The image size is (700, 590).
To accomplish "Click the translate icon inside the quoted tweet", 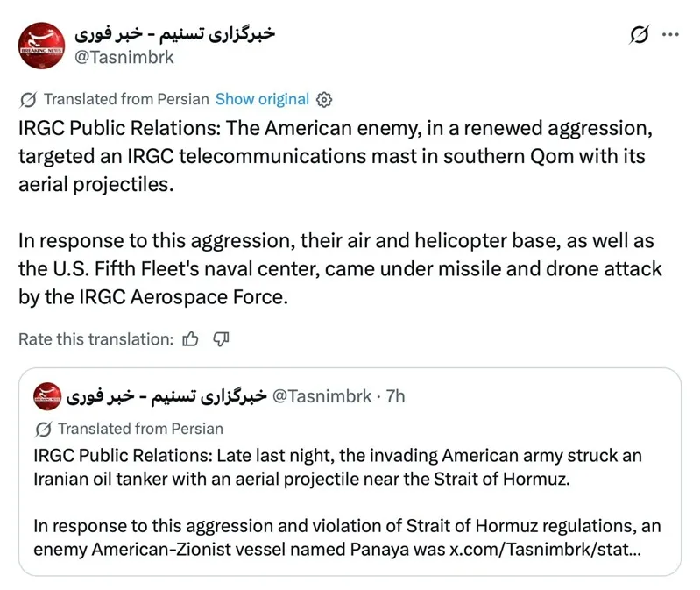I will (43, 430).
